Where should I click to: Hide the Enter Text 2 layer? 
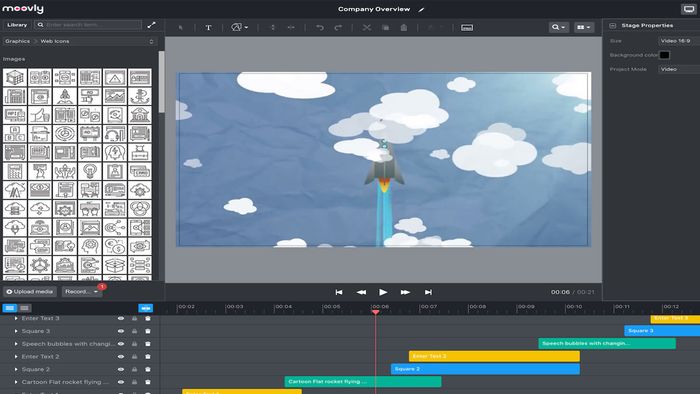(121, 357)
